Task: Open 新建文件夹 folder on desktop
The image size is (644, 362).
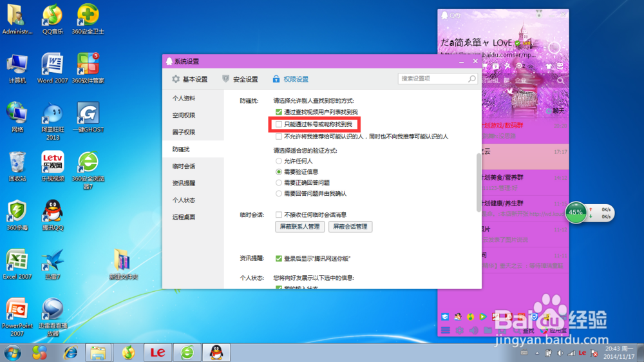Action: tap(123, 264)
